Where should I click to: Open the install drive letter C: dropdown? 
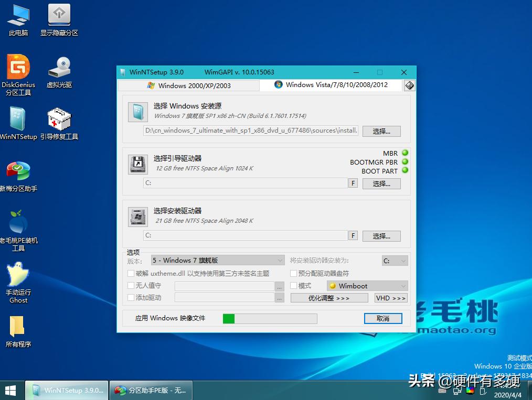pyautogui.click(x=395, y=260)
